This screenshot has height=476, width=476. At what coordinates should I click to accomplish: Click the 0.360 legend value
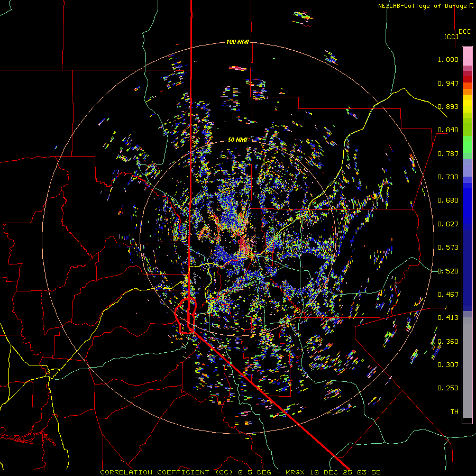[x=448, y=342]
